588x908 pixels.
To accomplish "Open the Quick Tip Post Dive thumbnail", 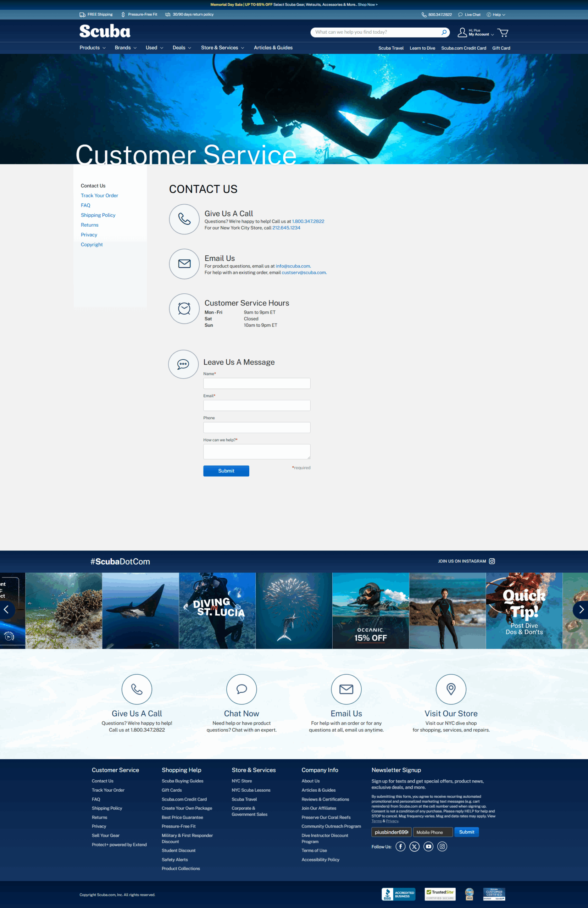I will pos(524,611).
